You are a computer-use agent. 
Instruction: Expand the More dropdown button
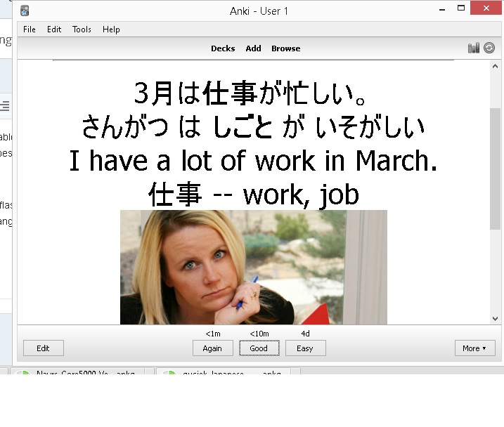474,348
